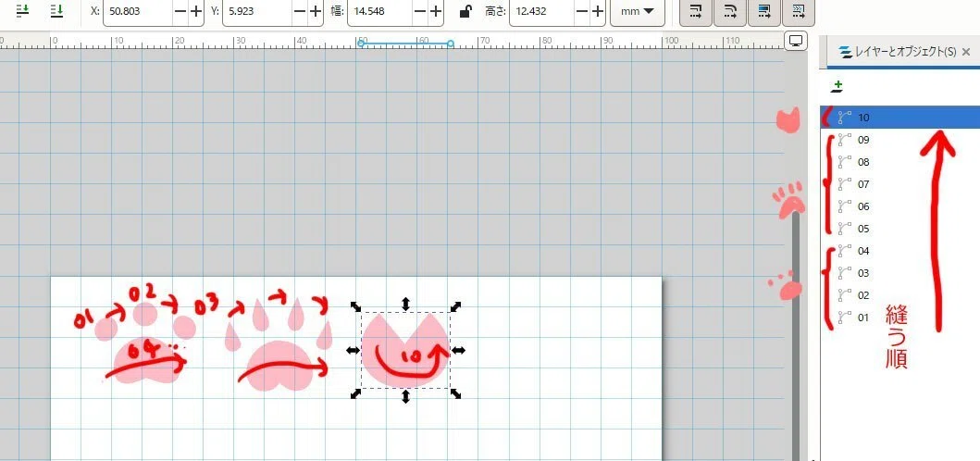This screenshot has width=980, height=461.
Task: Decrease X value with minus button
Action: [180, 11]
